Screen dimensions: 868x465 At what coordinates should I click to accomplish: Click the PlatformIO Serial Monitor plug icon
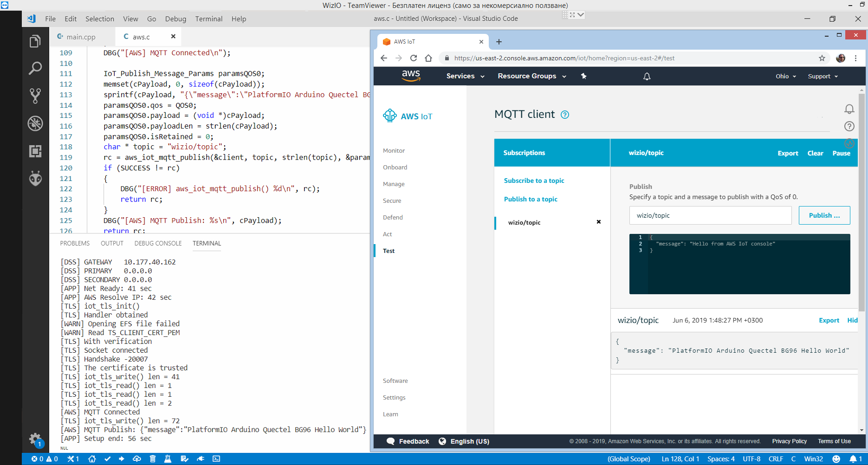[201, 459]
